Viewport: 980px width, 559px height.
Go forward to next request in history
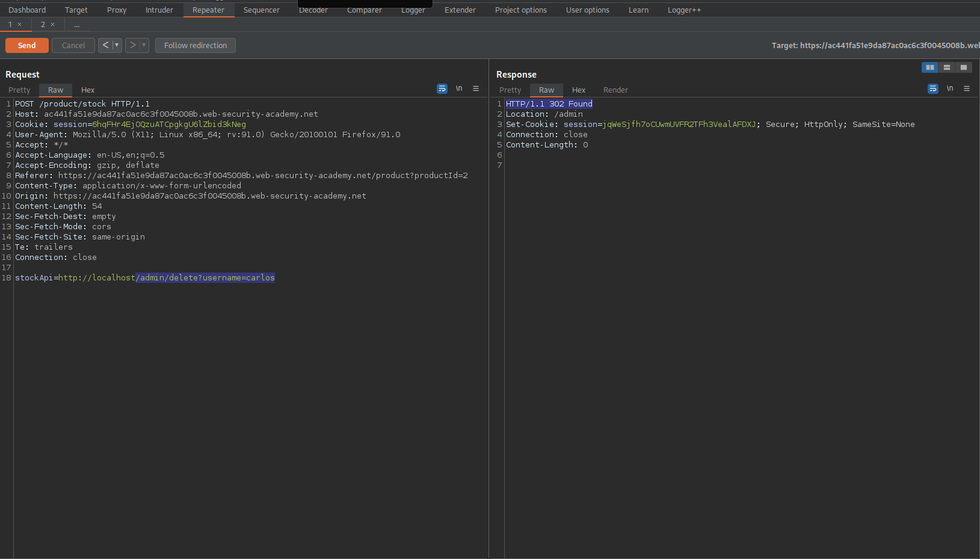click(132, 45)
